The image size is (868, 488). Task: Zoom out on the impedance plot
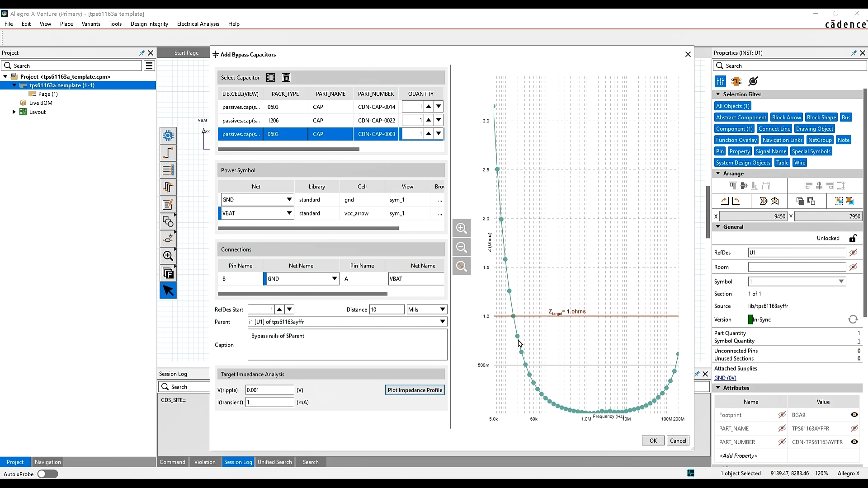(x=462, y=247)
